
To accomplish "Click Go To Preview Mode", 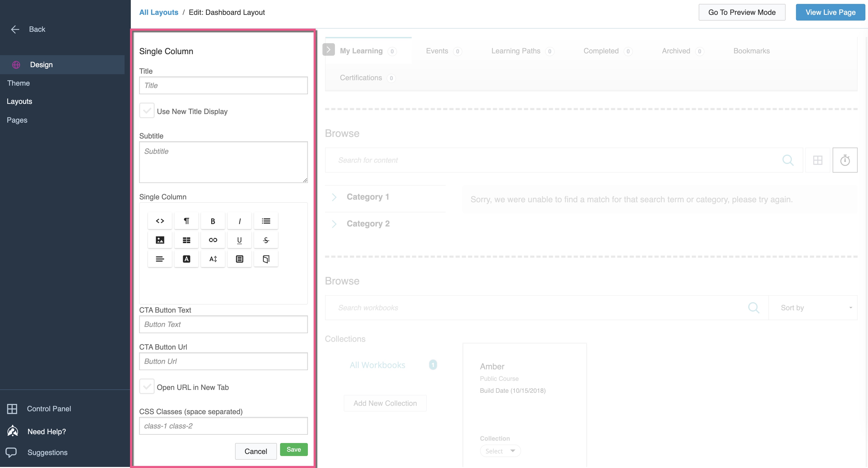I will 742,12.
